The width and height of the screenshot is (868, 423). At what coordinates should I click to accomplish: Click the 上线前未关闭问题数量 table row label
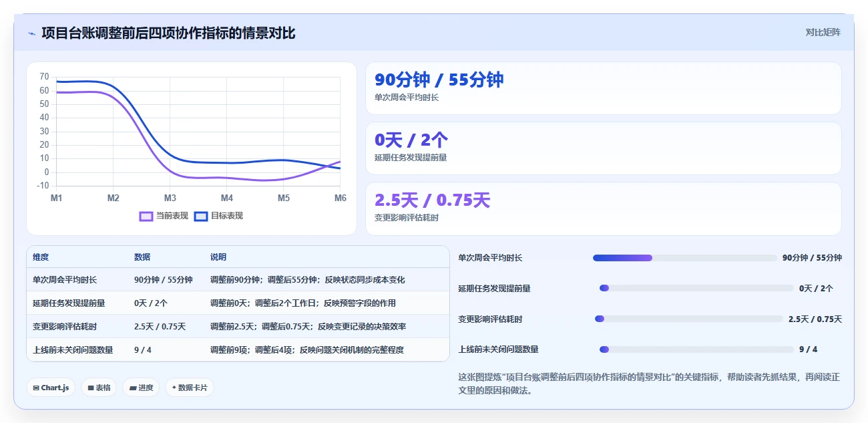pos(73,349)
